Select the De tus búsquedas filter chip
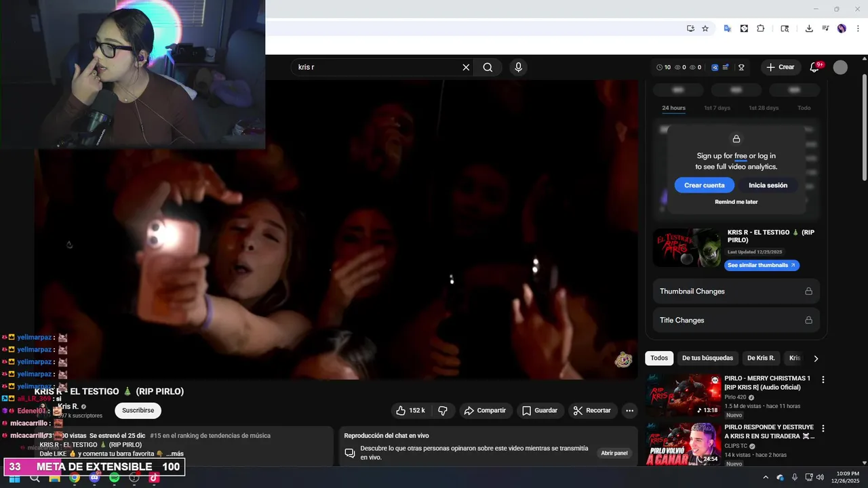This screenshot has height=488, width=868. point(707,358)
